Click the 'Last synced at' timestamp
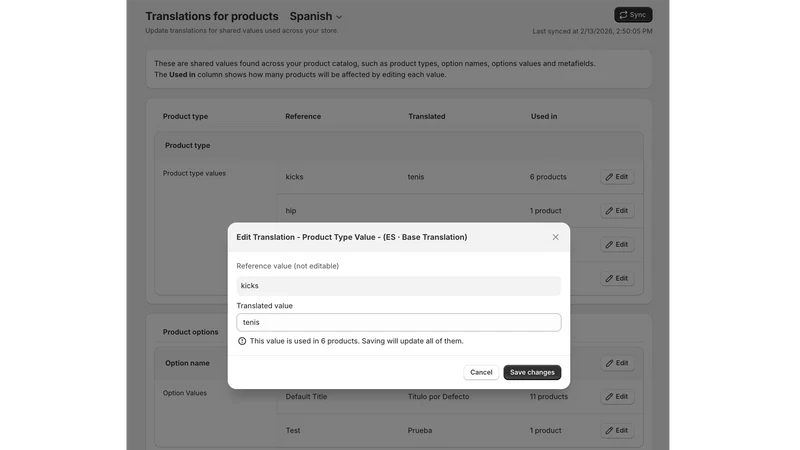The height and width of the screenshot is (450, 800). pos(592,31)
